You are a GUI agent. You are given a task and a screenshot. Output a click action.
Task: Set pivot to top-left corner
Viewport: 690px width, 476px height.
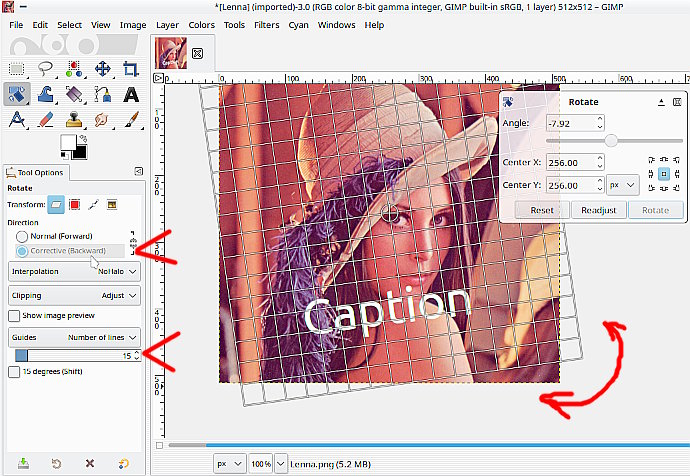pyautogui.click(x=651, y=160)
